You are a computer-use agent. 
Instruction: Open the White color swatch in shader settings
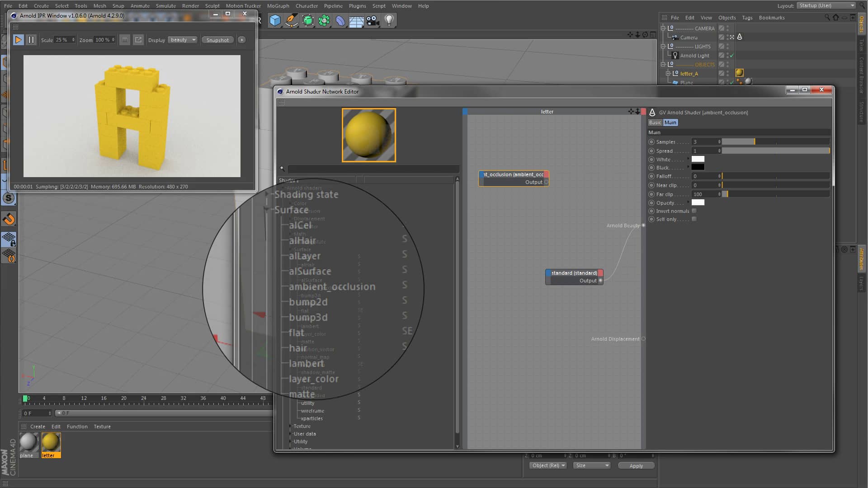[698, 159]
